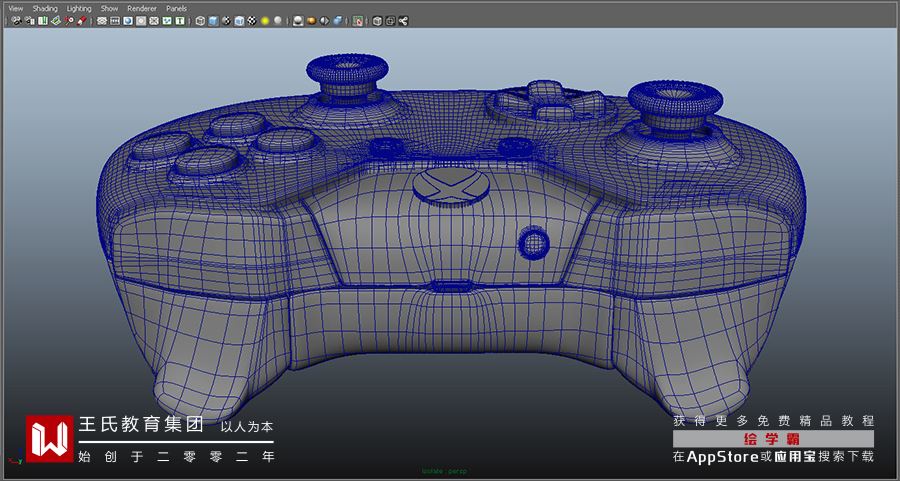The image size is (900, 481).
Task: Enable Textured display checker icon
Action: point(252,21)
